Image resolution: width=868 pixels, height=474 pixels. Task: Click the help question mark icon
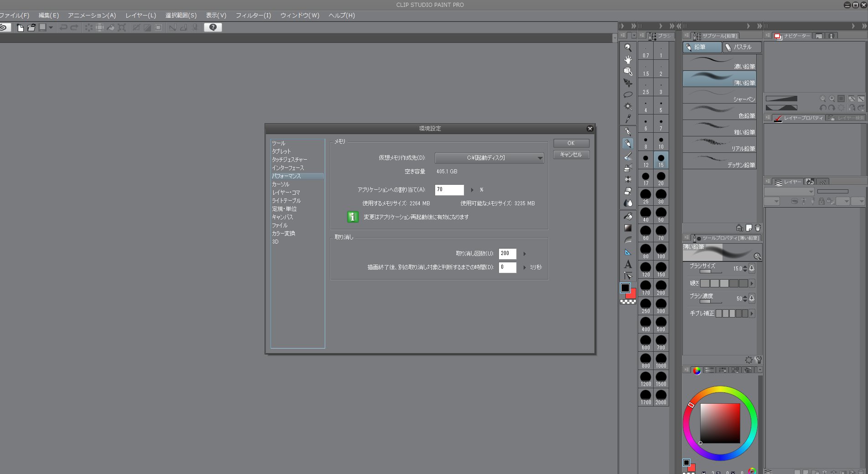click(213, 27)
